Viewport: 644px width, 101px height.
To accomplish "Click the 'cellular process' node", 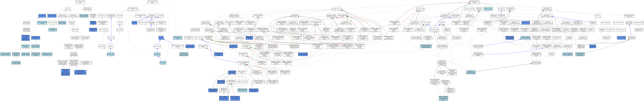I will [420, 9].
